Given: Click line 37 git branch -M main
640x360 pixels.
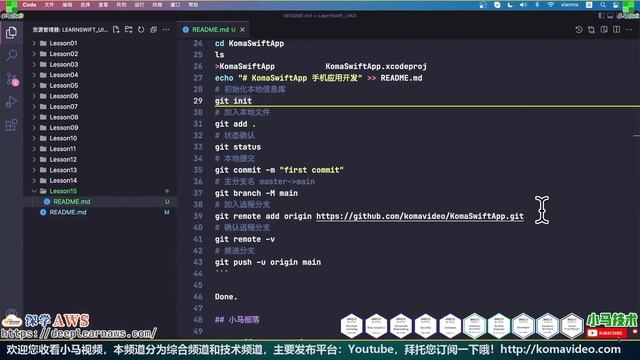Looking at the screenshot, I should click(x=256, y=193).
